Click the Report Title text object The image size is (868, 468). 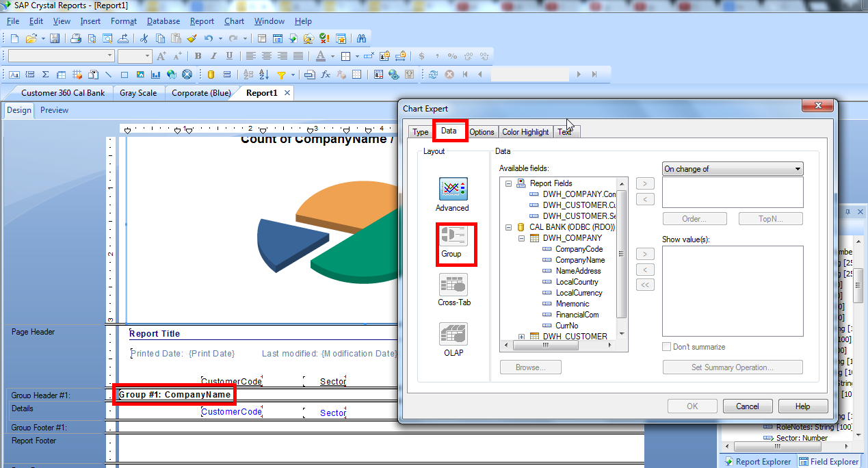tap(155, 334)
